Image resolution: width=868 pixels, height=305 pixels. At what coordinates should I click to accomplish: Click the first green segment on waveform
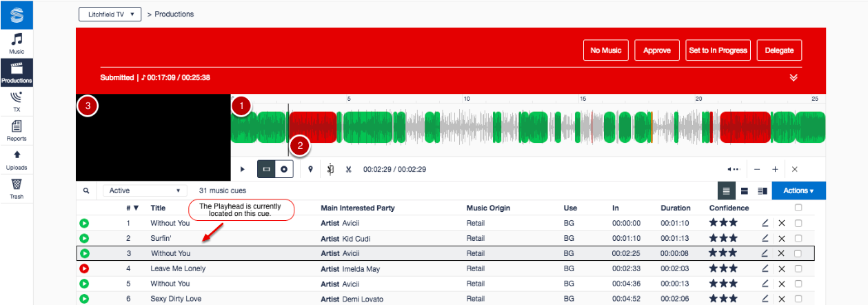tap(244, 126)
